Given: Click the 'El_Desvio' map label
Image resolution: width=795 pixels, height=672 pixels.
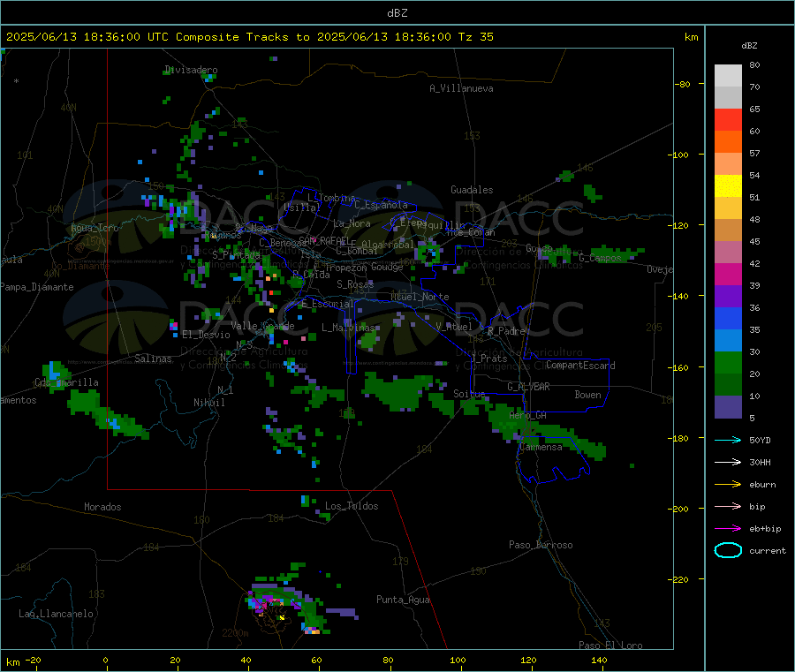Looking at the screenshot, I should click(206, 335).
